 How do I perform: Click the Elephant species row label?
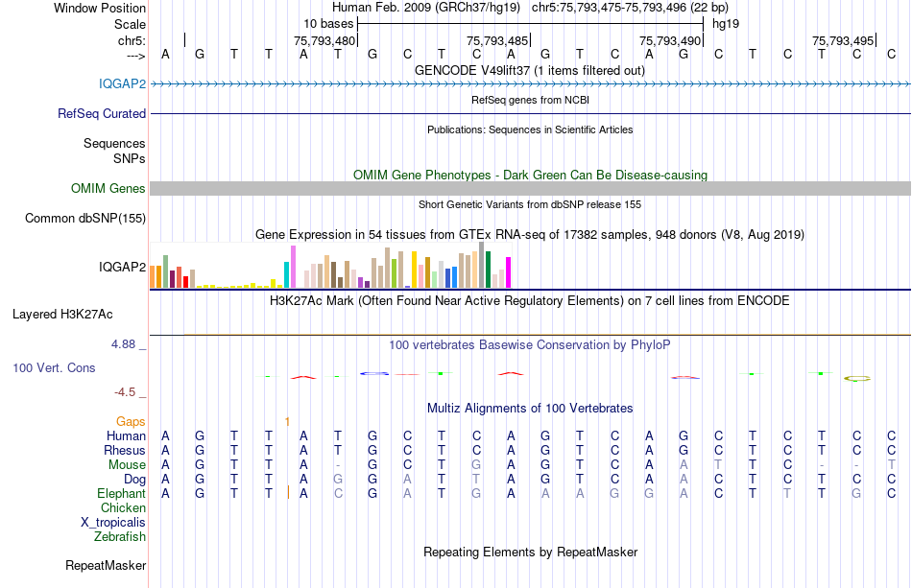click(121, 493)
